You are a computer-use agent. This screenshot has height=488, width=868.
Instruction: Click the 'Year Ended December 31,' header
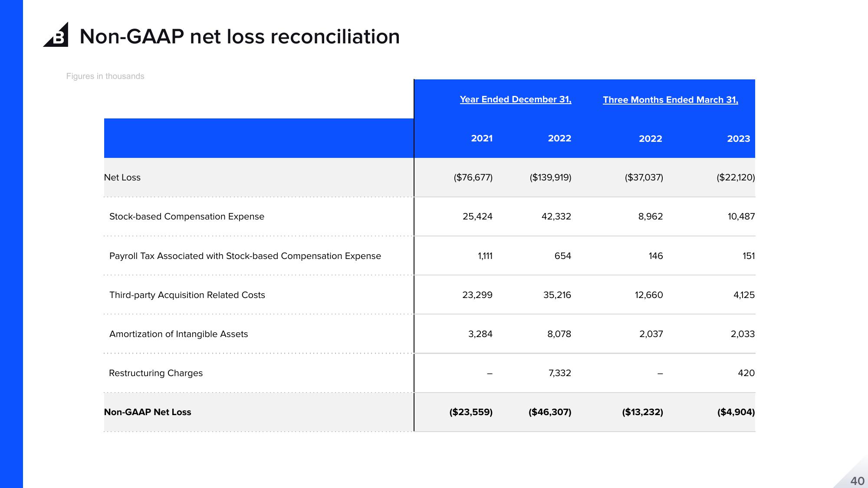point(516,99)
